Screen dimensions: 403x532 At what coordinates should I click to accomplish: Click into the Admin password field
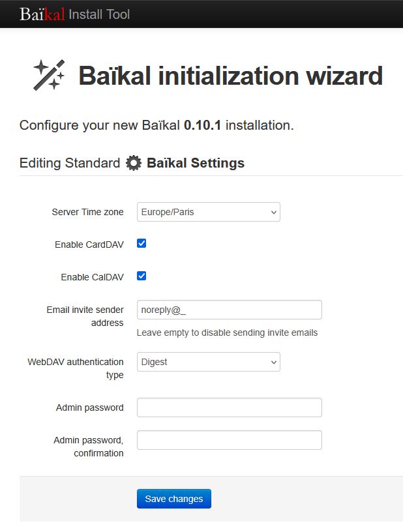click(229, 407)
